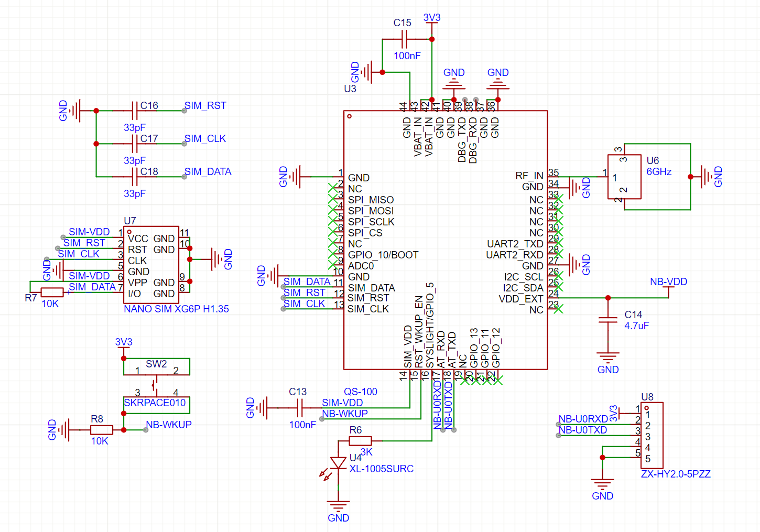Viewport: 760px width, 532px height.
Task: Click the SPI_MISO pin name on U3
Action: click(x=371, y=200)
